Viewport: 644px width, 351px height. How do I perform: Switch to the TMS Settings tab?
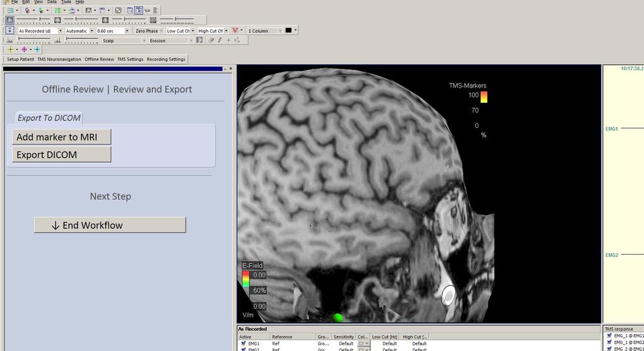click(130, 59)
